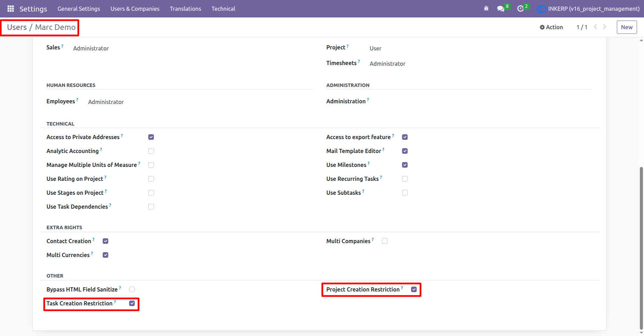The width and height of the screenshot is (644, 336).
Task: Go to previous record arrow
Action: click(x=595, y=27)
